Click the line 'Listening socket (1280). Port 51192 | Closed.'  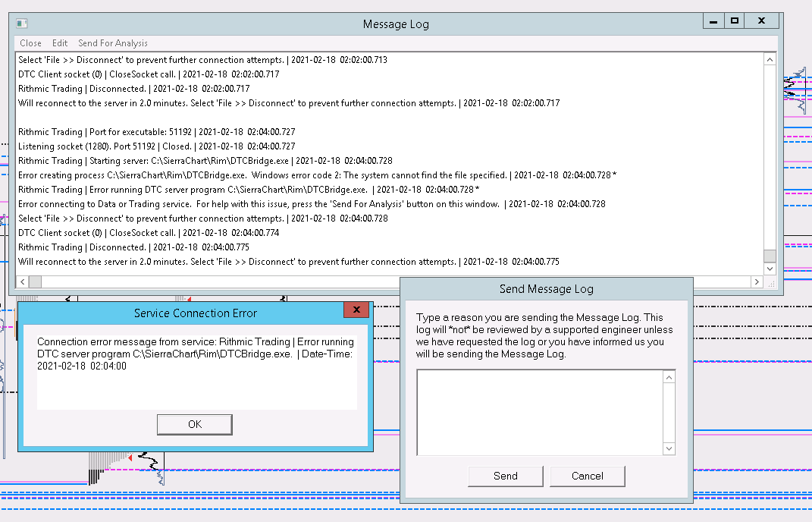pos(156,146)
